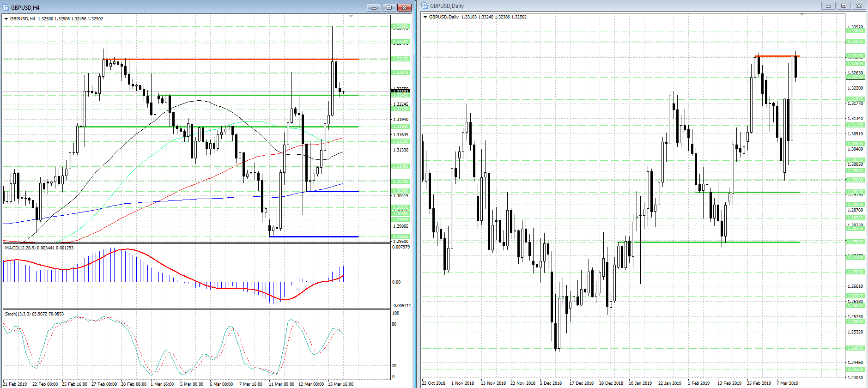
Task: Select the orange resistance line on H4 chart
Action: click(231, 59)
